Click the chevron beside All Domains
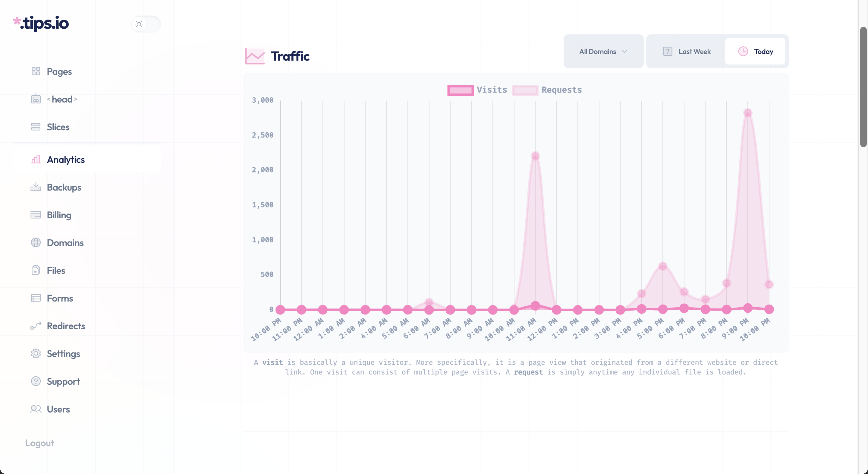The width and height of the screenshot is (868, 474). pos(624,52)
